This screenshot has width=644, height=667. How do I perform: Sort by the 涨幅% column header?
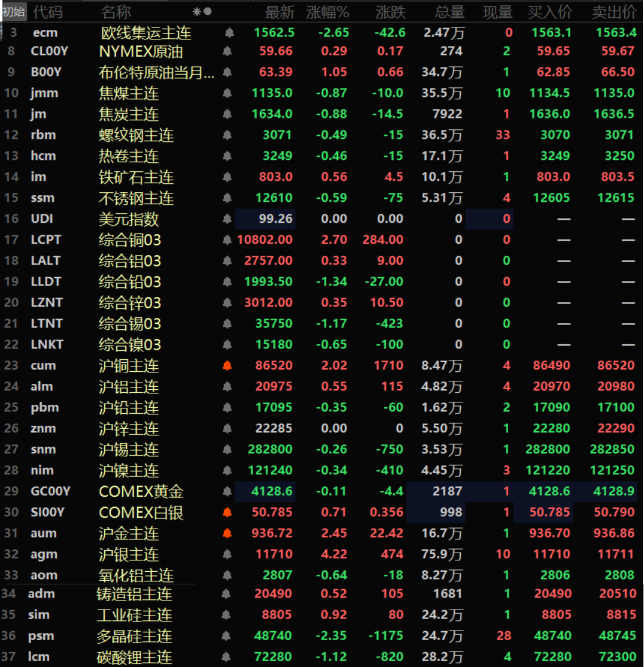point(327,11)
